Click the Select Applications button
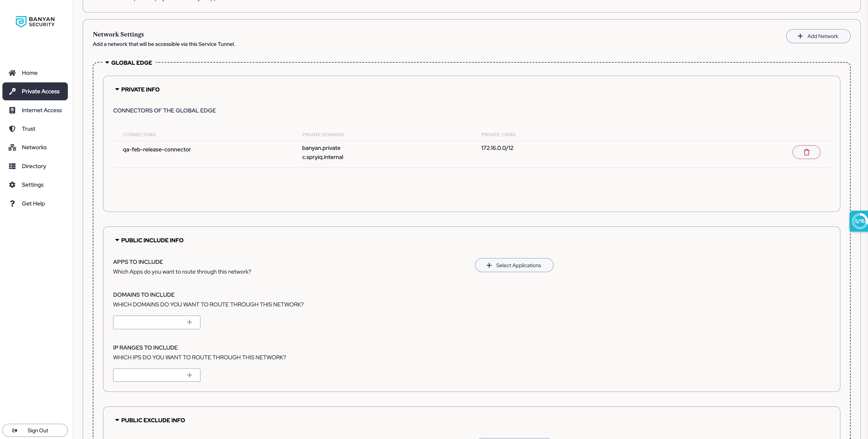The width and height of the screenshot is (868, 439). tap(514, 265)
